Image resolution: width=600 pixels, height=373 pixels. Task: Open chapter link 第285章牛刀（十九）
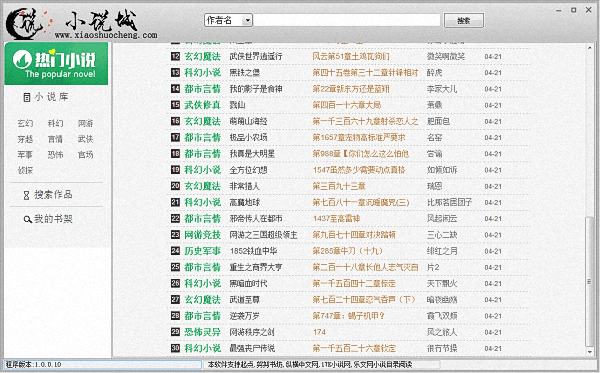347,251
